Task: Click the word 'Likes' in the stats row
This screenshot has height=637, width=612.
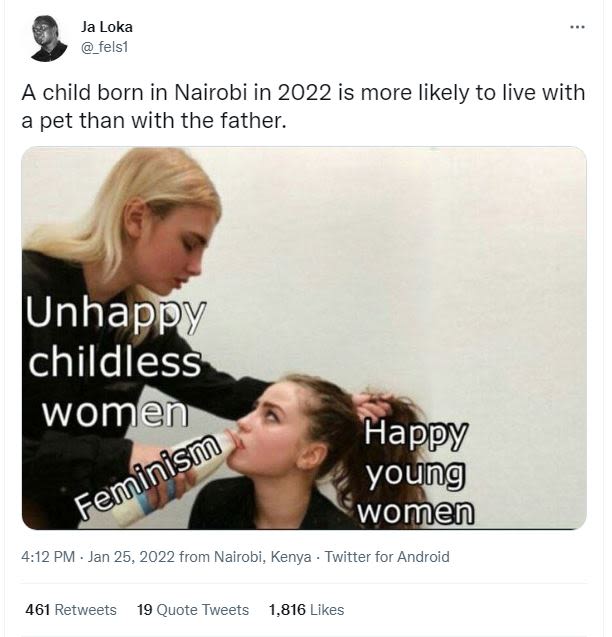Action: tap(327, 609)
